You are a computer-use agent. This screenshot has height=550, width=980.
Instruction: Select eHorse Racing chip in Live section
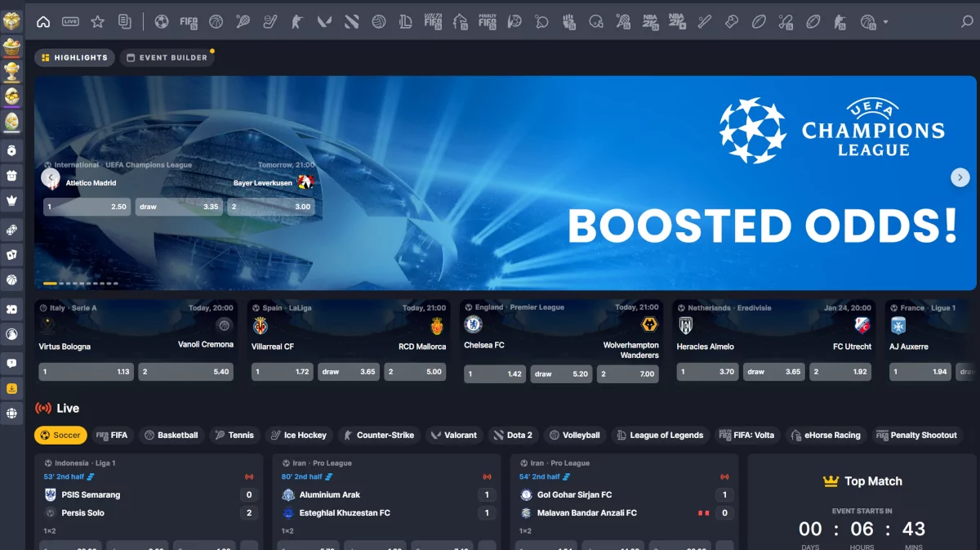(x=825, y=436)
